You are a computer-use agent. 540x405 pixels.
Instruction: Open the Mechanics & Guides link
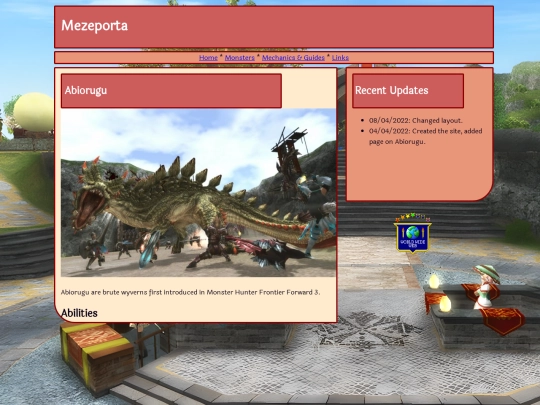pyautogui.click(x=293, y=58)
